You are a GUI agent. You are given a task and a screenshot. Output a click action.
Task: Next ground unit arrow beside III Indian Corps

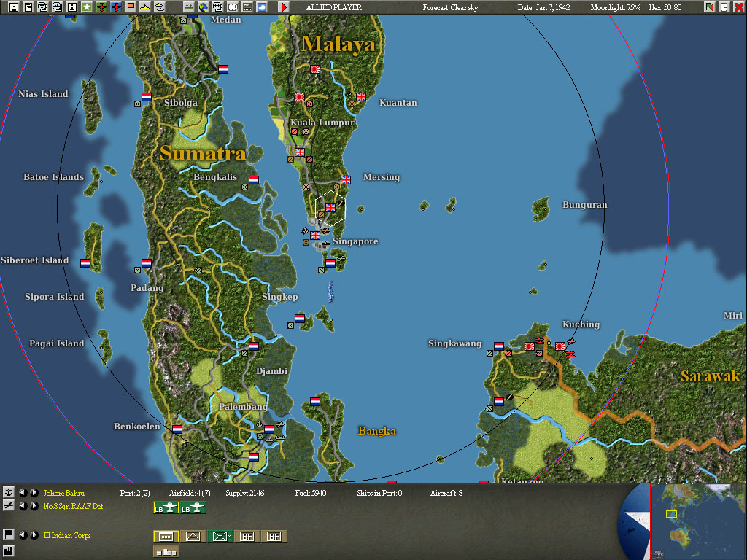pos(34,534)
